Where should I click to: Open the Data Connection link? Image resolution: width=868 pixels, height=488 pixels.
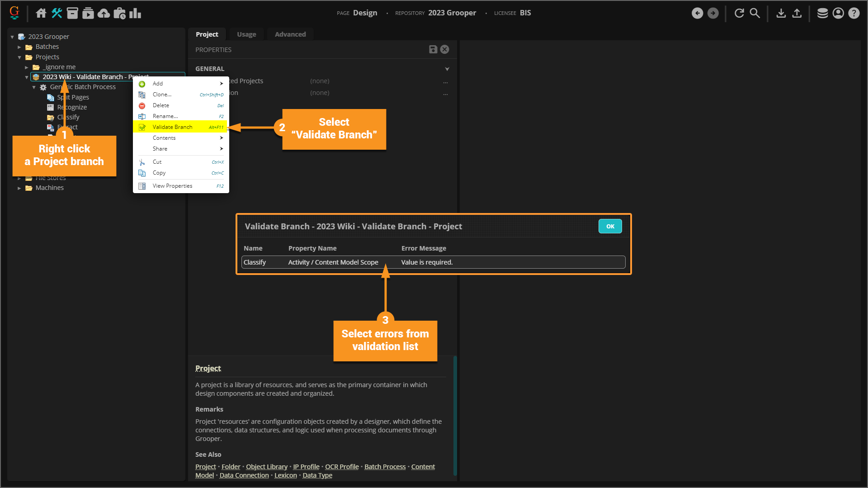point(244,475)
